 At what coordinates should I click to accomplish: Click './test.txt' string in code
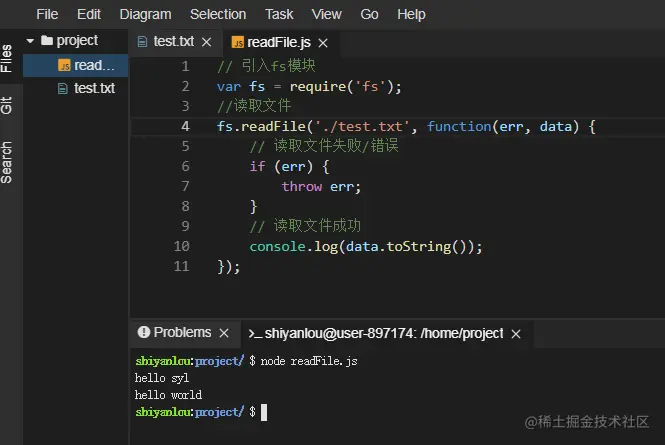click(362, 126)
